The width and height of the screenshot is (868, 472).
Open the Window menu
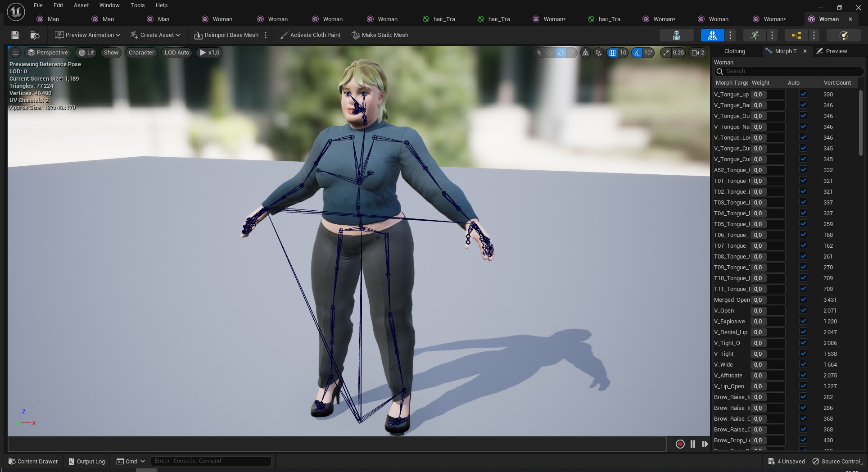[109, 5]
